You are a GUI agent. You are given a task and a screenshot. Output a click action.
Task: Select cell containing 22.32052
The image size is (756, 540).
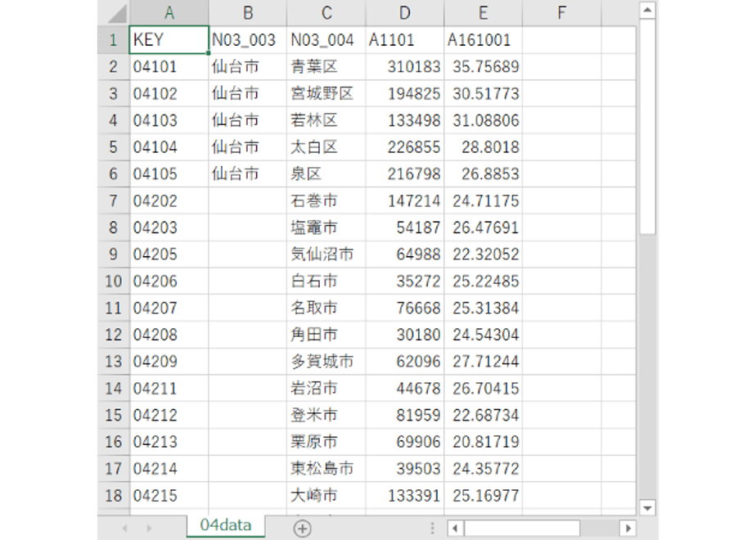[483, 254]
